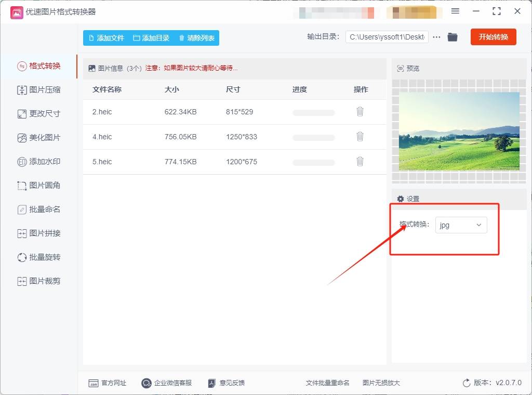Screen dimensions: 532x395
Task: Click the folder icon beside output directory
Action: (452, 36)
